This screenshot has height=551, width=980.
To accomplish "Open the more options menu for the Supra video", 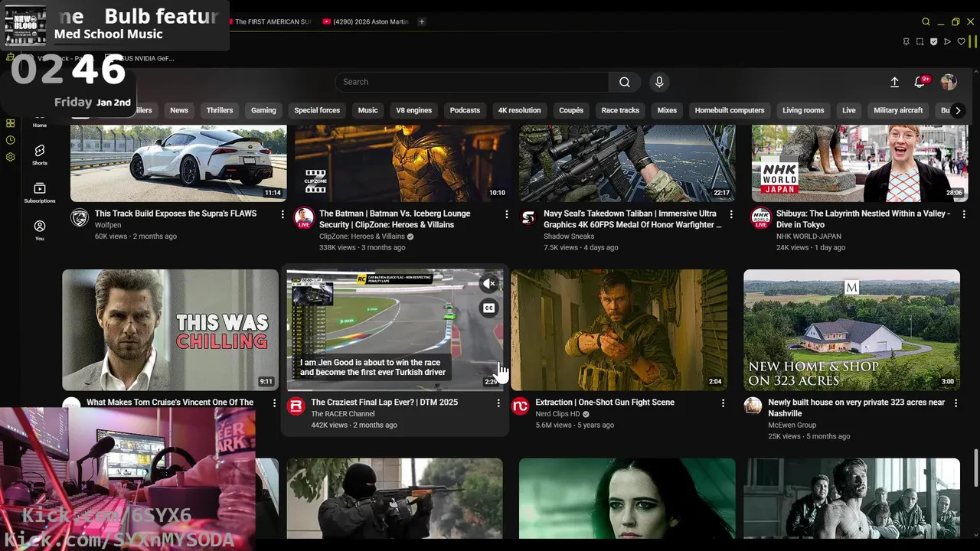I will (283, 214).
